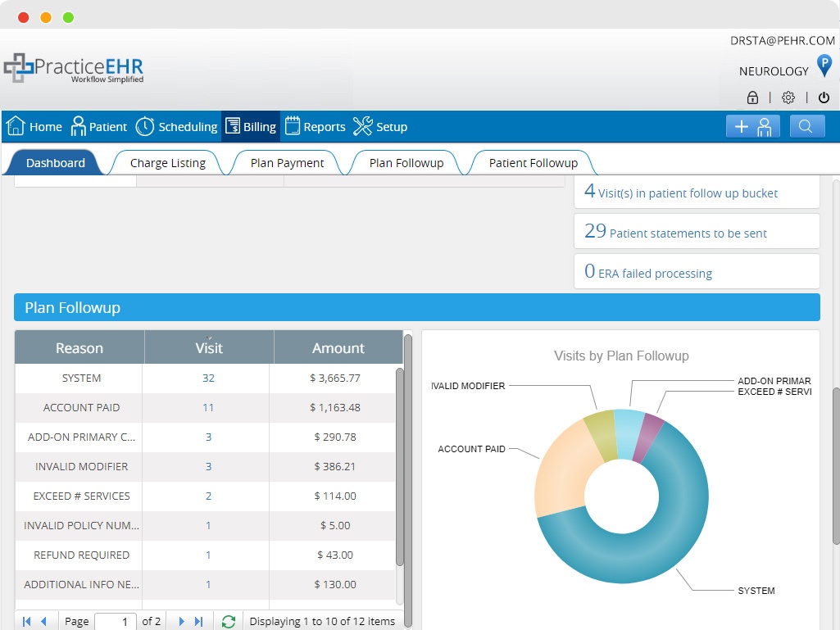Click the power logout icon
This screenshot has width=840, height=630.
point(824,97)
